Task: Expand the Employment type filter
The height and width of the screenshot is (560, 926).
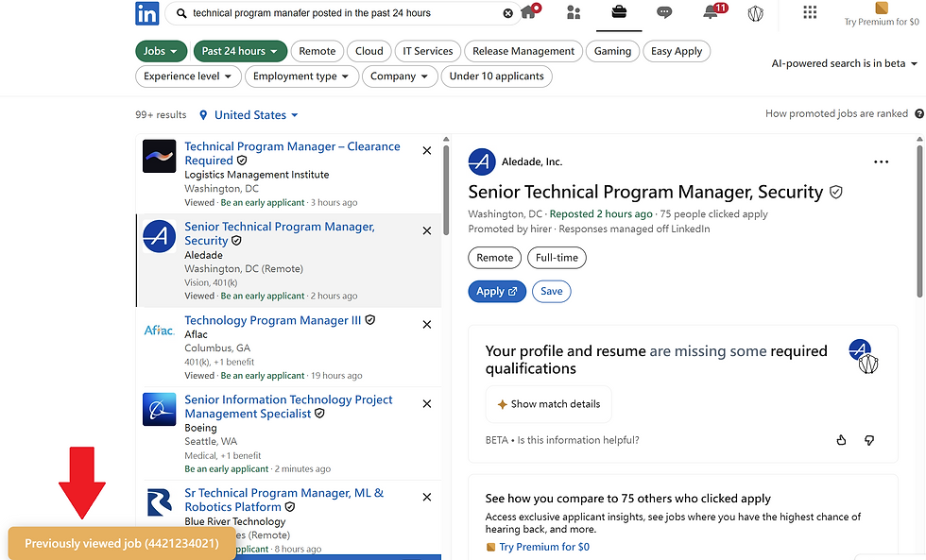Action: 301,76
